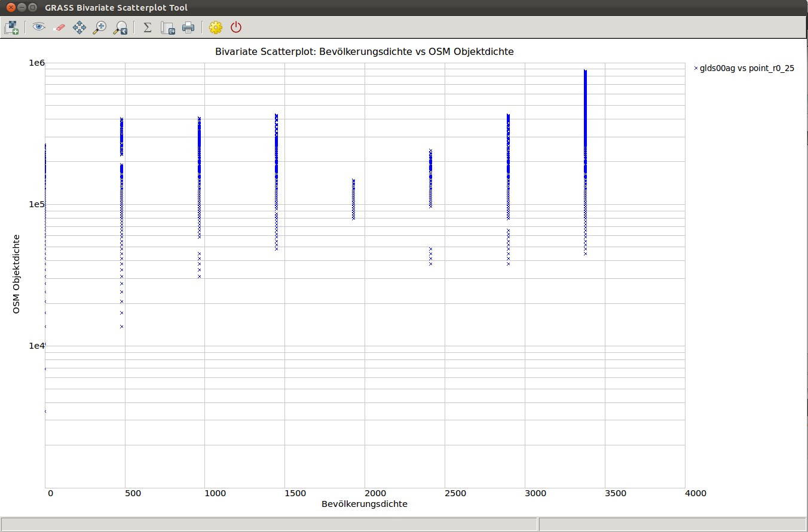Minimize the GRASS scatterplot window

22,8
